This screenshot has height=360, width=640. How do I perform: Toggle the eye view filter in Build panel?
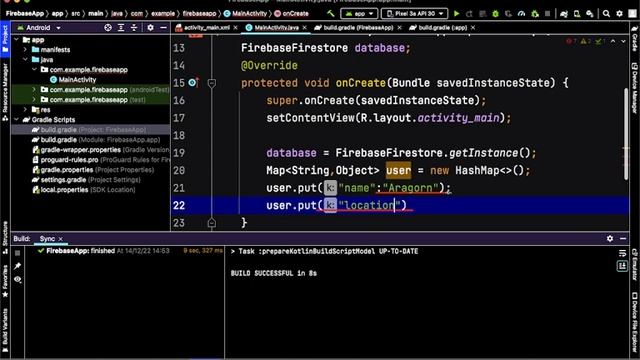pos(18,280)
